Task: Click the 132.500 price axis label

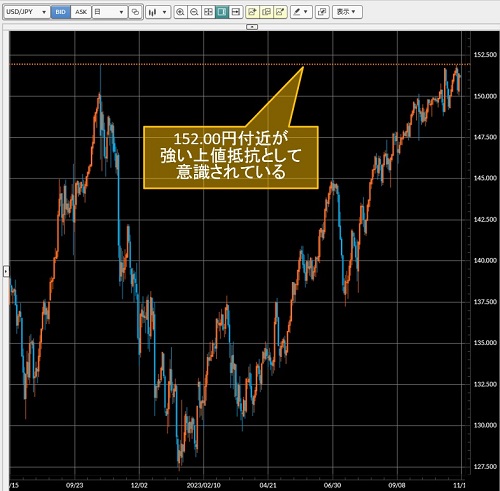Action: click(x=485, y=384)
